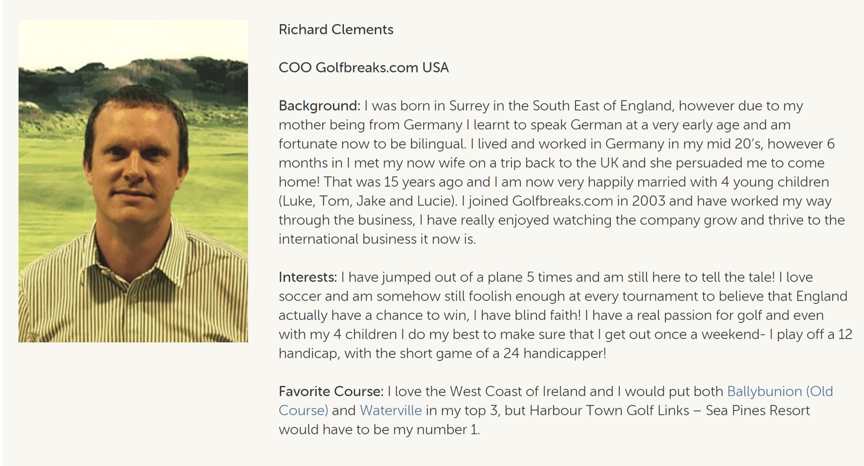Click the bold Favorite Course label
864x466 pixels.
[330, 391]
